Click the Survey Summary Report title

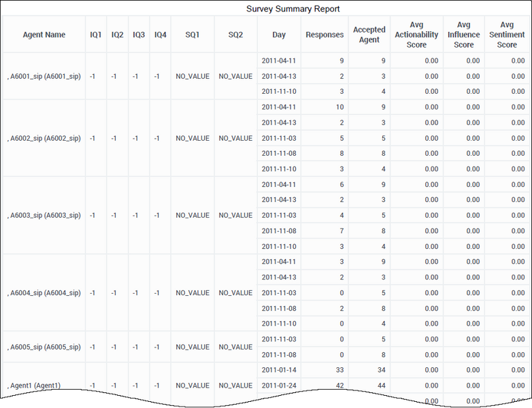tap(293, 9)
